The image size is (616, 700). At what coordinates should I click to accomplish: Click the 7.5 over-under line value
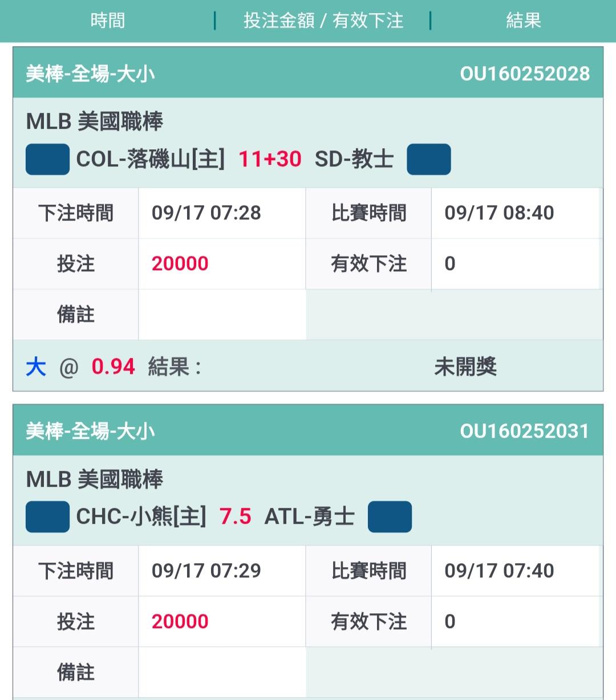pyautogui.click(x=235, y=516)
